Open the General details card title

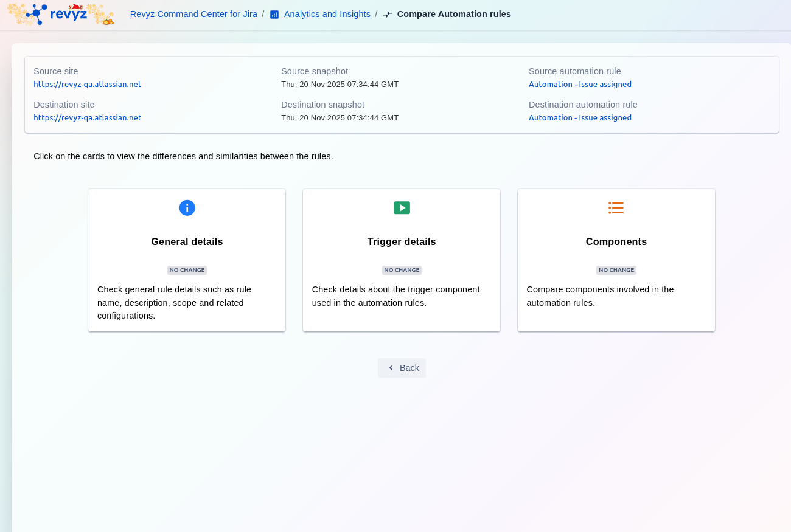187,242
